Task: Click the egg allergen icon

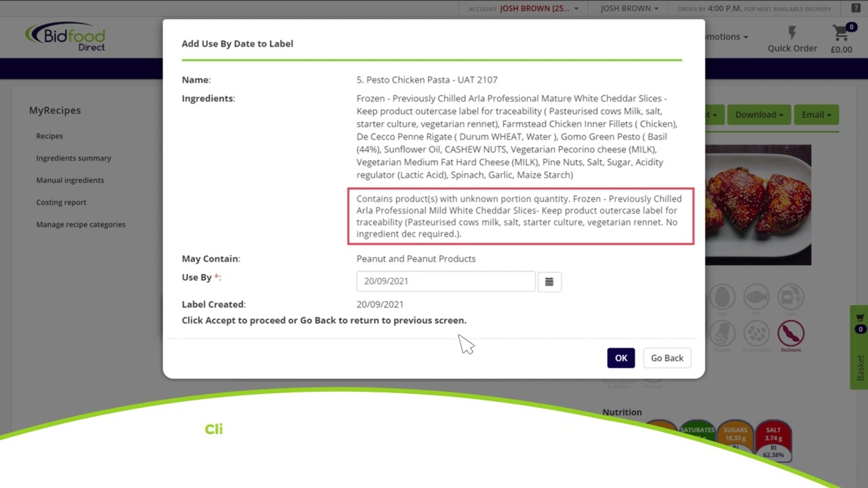Action: tap(722, 298)
